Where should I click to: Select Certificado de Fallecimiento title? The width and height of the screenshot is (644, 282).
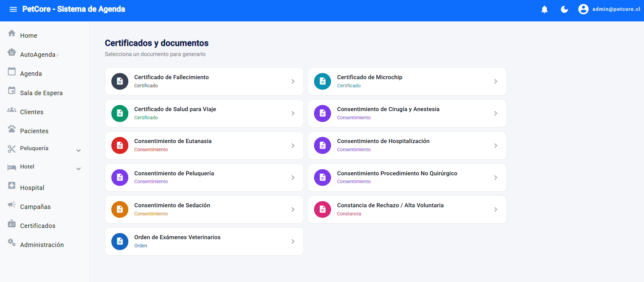coord(171,77)
